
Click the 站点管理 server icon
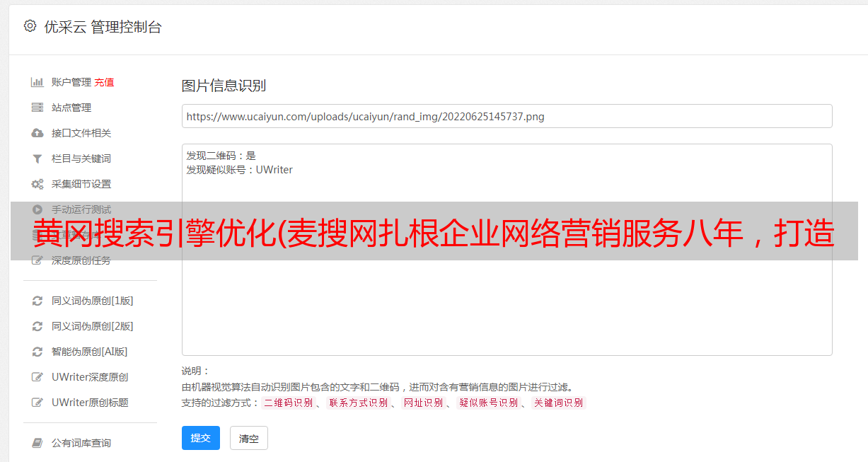37,108
